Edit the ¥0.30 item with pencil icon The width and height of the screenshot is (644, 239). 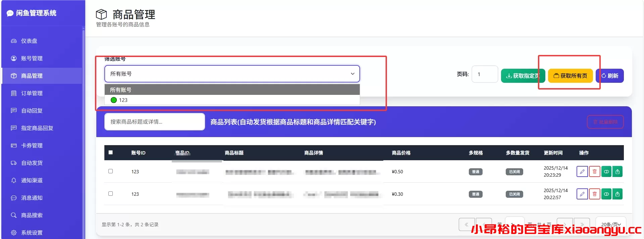582,194
